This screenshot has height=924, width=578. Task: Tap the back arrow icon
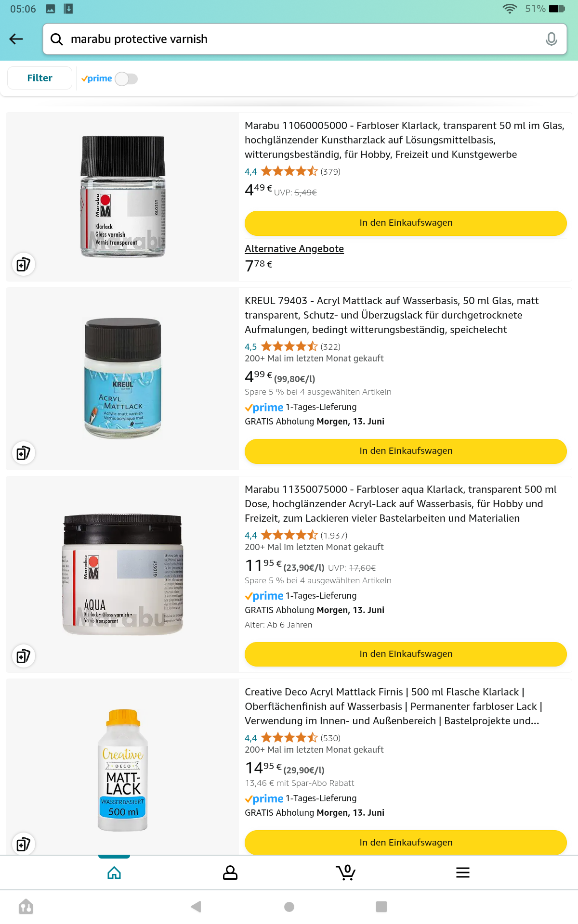click(16, 39)
